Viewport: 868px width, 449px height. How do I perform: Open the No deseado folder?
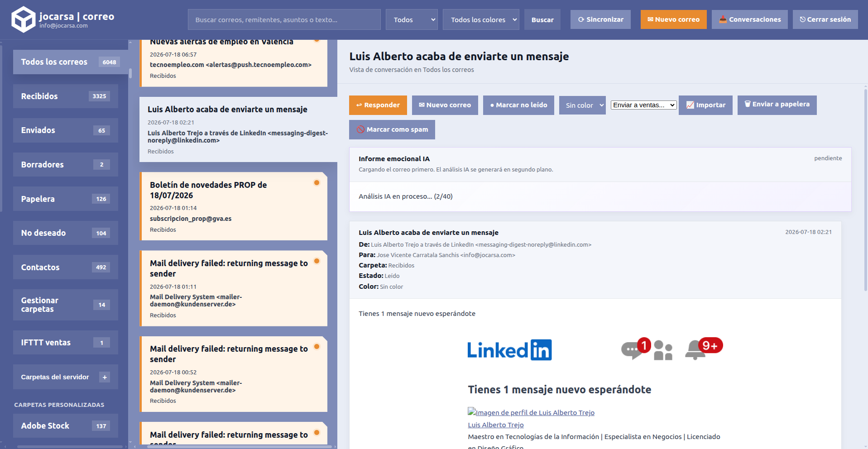65,233
